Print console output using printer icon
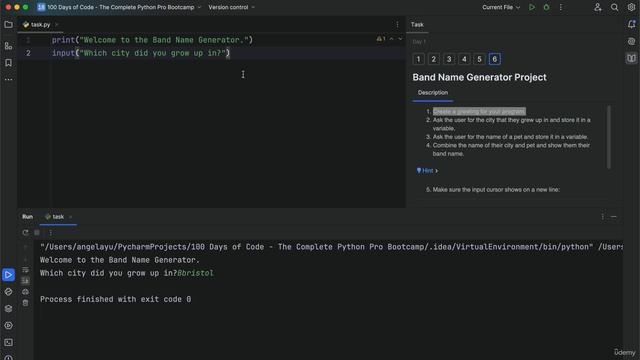This screenshot has height=360, width=640. coord(25,292)
